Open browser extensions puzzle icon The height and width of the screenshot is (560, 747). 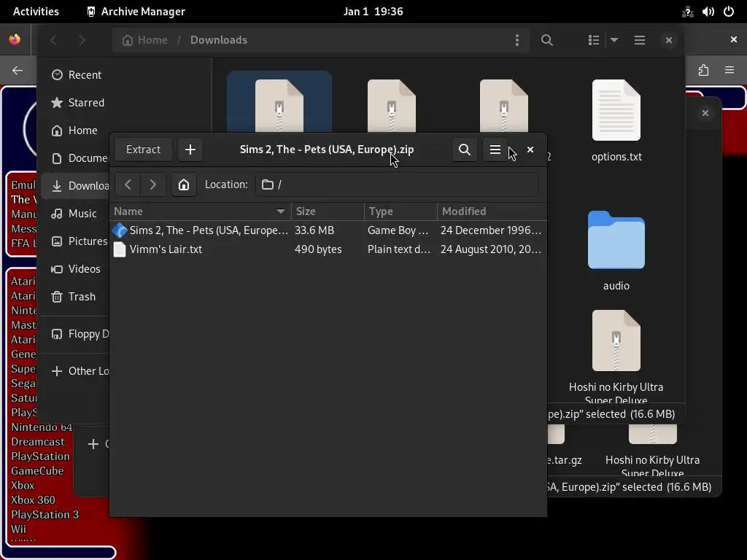(x=704, y=71)
